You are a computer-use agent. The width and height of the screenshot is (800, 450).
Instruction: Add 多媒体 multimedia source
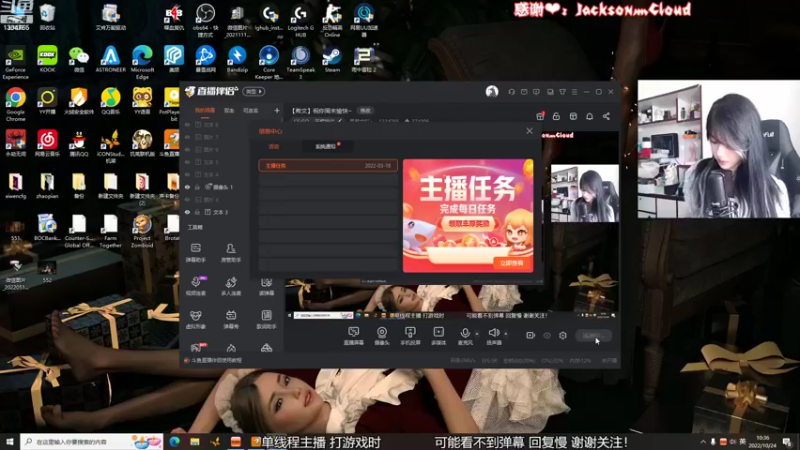tap(438, 336)
